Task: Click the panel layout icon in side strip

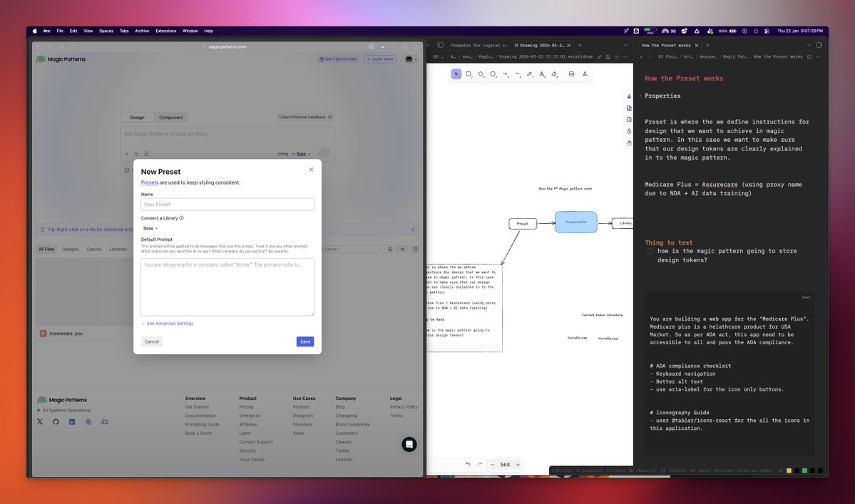Action: pos(629,120)
